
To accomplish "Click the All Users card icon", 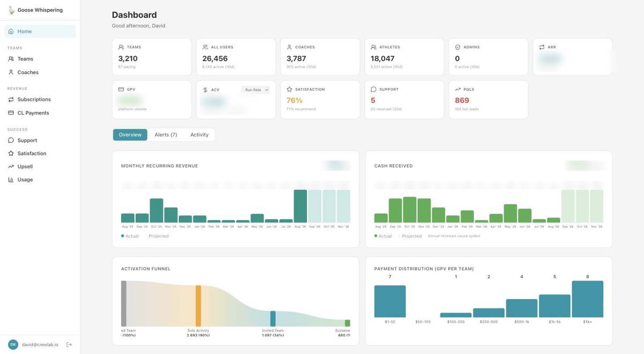I will 205,47.
